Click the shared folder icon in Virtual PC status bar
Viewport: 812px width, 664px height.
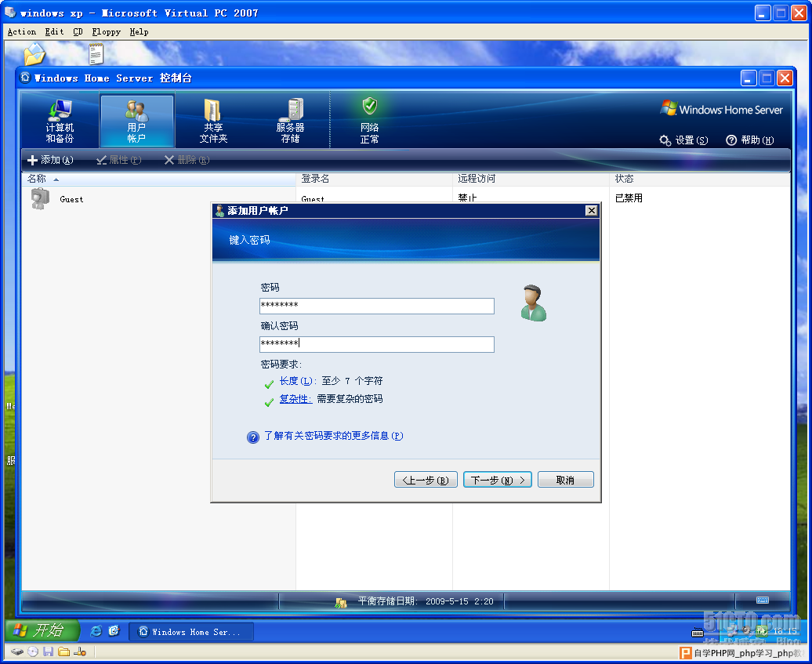pyautogui.click(x=63, y=651)
